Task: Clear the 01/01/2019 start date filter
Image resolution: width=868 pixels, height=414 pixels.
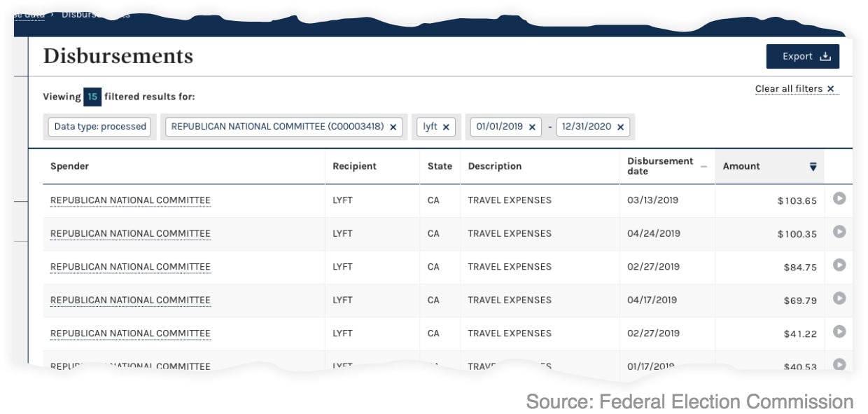Action: coord(532,127)
